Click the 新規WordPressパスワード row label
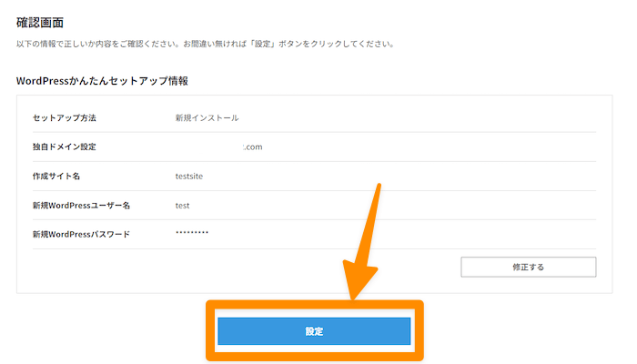The width and height of the screenshot is (637, 364). [x=81, y=235]
